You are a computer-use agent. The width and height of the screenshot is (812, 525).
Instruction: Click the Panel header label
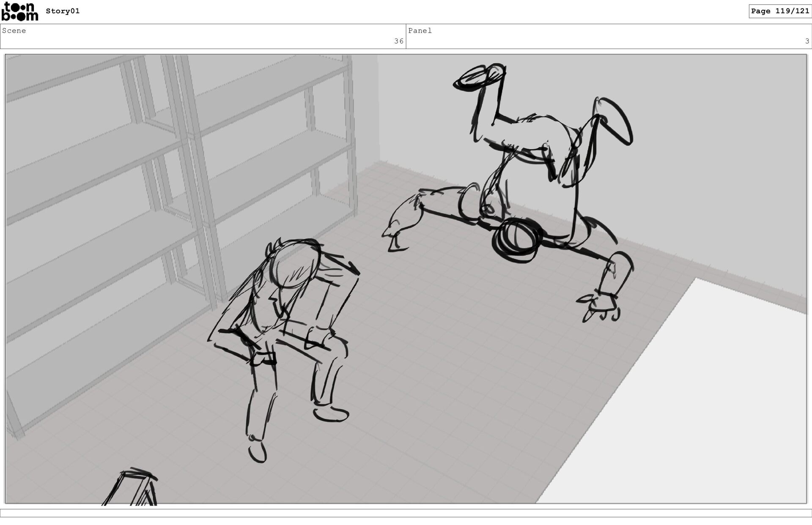pos(420,30)
